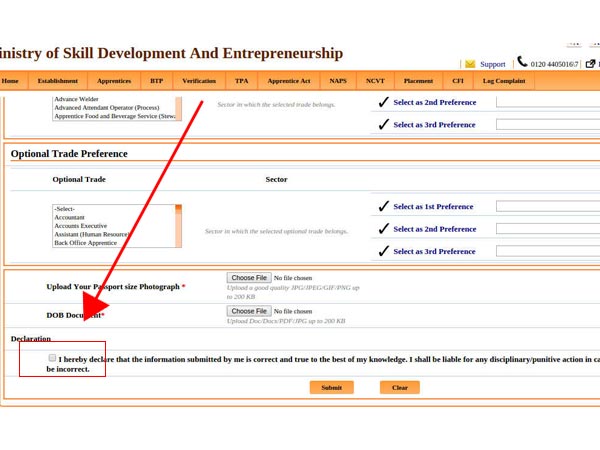This screenshot has width=600, height=450.
Task: Open the BTP menu
Action: (x=157, y=81)
